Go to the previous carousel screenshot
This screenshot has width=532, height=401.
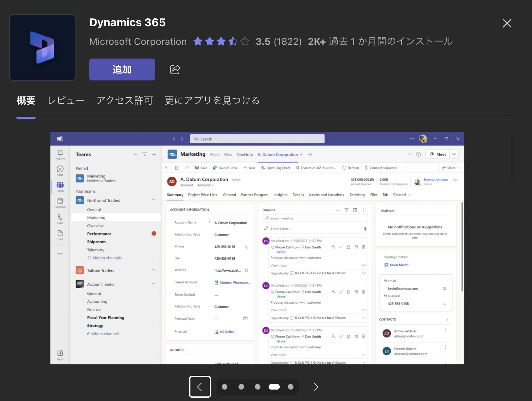tap(200, 387)
